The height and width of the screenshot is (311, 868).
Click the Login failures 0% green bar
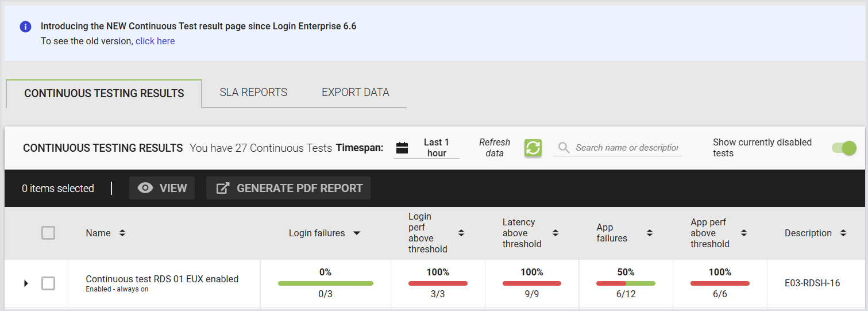click(x=326, y=283)
